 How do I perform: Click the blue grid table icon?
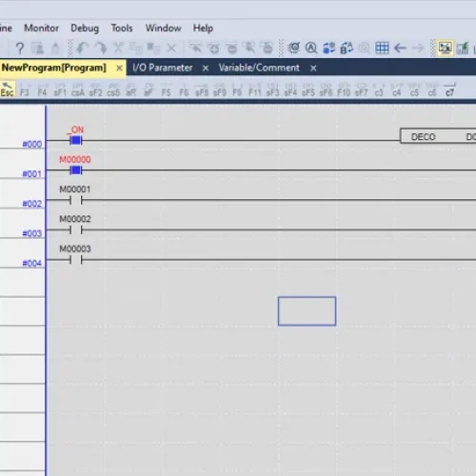coord(382,48)
